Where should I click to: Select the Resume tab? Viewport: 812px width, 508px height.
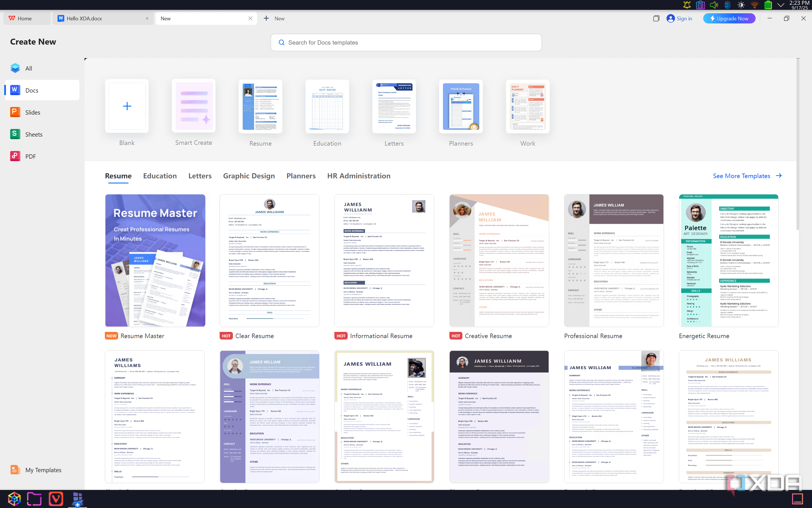click(118, 176)
